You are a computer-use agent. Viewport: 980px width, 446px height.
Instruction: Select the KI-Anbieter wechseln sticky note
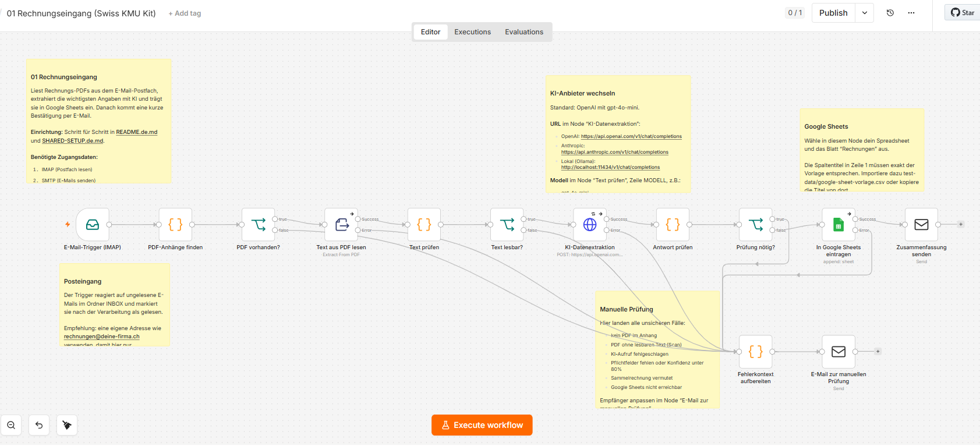coord(618,134)
